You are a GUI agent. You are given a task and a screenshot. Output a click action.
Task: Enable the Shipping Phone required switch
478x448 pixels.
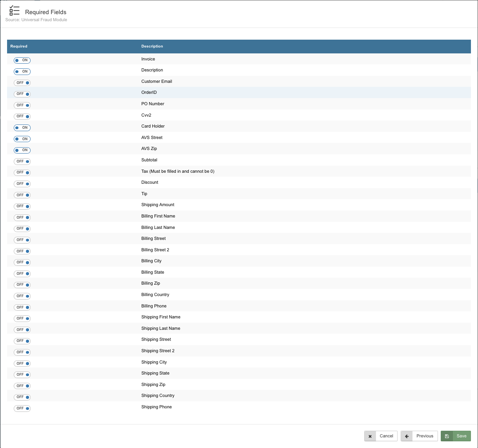coord(22,408)
